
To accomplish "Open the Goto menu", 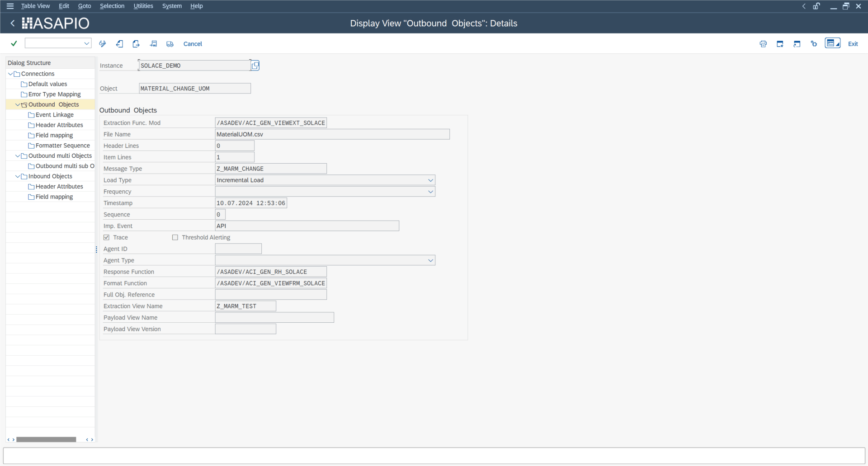I will 85,6.
